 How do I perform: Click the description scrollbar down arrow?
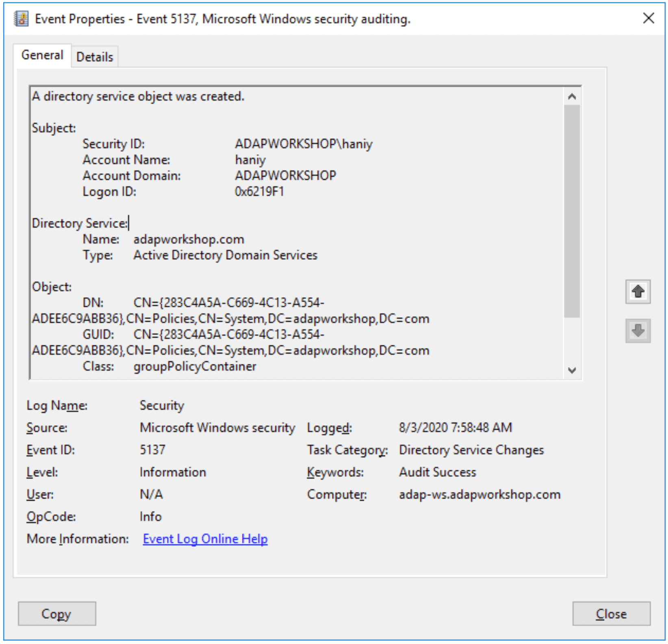tap(572, 370)
